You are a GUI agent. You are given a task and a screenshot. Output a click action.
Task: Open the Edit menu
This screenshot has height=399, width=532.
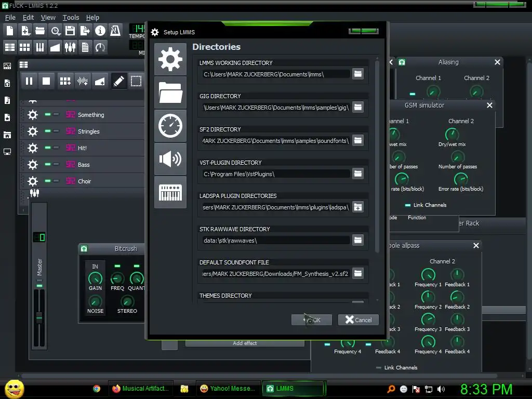[x=28, y=17]
